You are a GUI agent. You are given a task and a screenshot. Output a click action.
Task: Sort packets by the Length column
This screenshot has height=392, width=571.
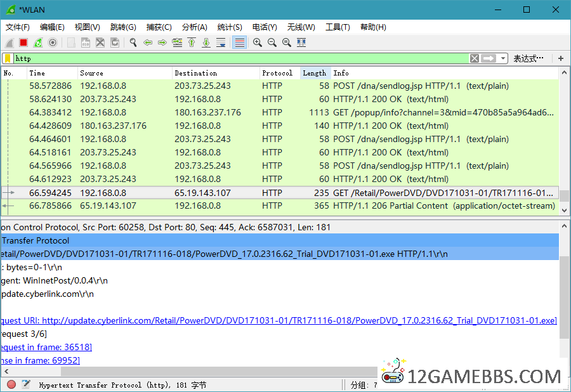(315, 73)
